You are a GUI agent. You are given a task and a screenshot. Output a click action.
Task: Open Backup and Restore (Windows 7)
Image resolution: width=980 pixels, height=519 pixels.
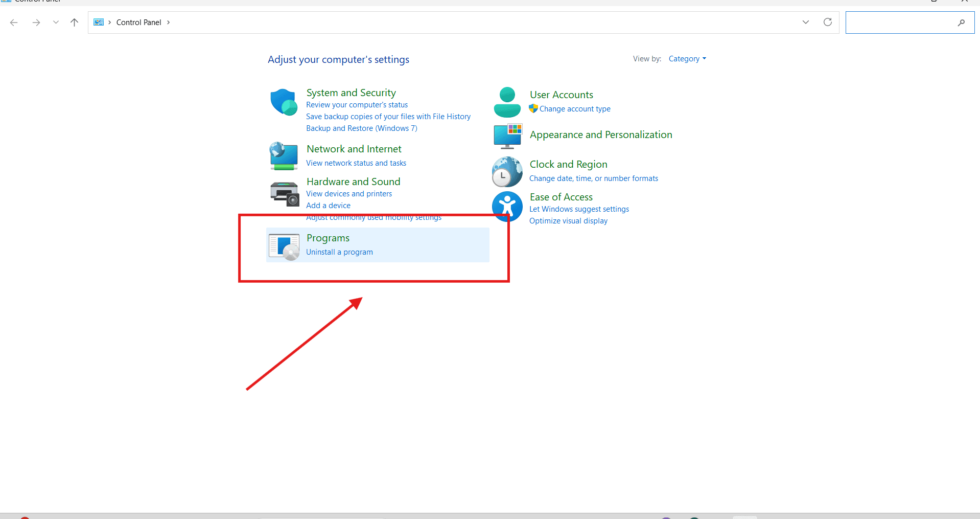tap(361, 128)
